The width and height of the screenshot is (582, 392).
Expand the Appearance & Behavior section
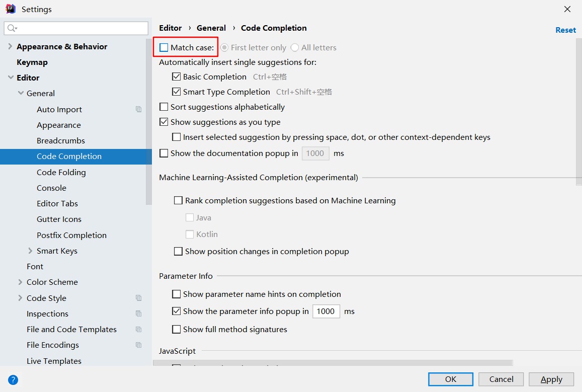pos(10,47)
